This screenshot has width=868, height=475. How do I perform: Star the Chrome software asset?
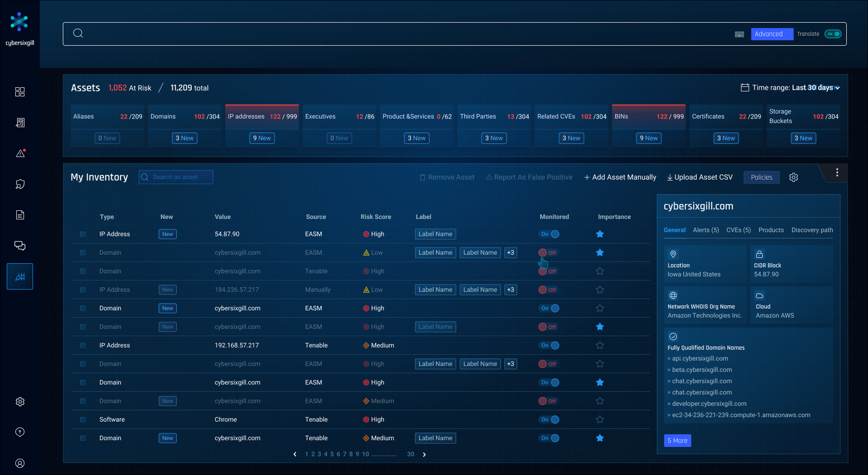(600, 419)
